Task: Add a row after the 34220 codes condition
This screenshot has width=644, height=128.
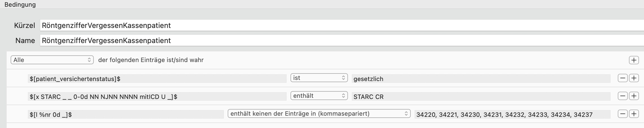Action: [x=634, y=114]
